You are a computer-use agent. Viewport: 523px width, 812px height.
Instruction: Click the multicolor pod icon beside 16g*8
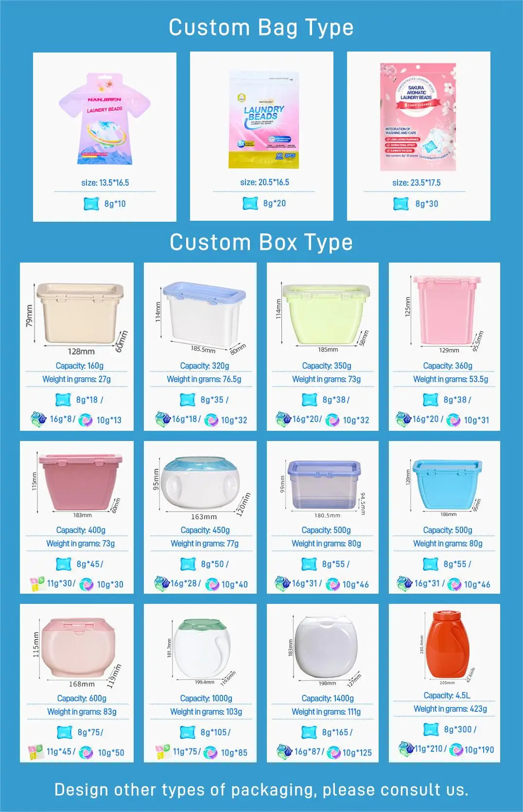(38, 419)
